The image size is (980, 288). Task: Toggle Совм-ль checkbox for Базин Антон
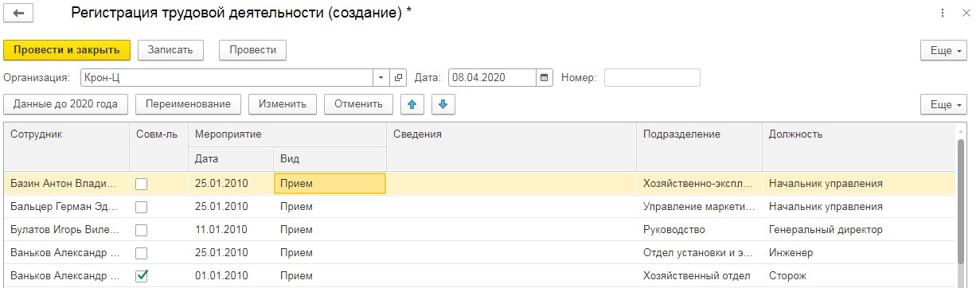tap(142, 184)
